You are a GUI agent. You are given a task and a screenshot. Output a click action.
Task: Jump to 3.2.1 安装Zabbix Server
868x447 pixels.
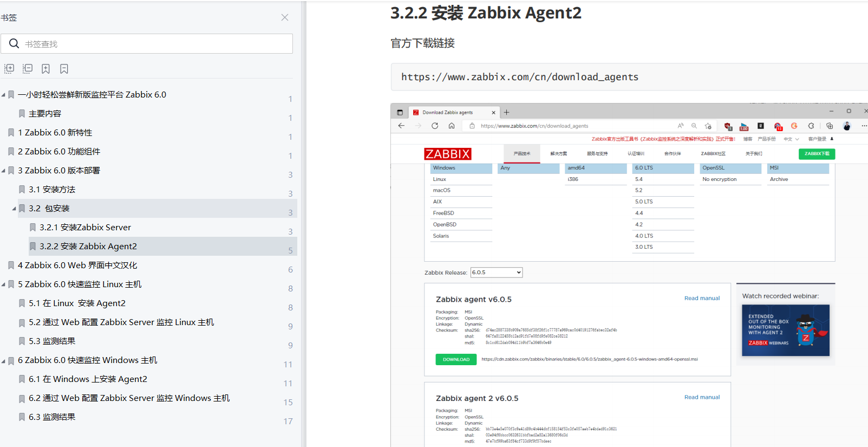(85, 227)
